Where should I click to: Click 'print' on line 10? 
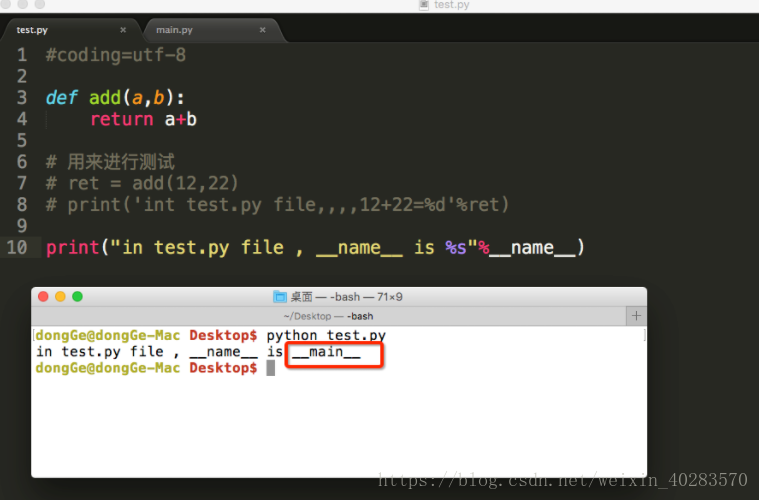click(73, 247)
